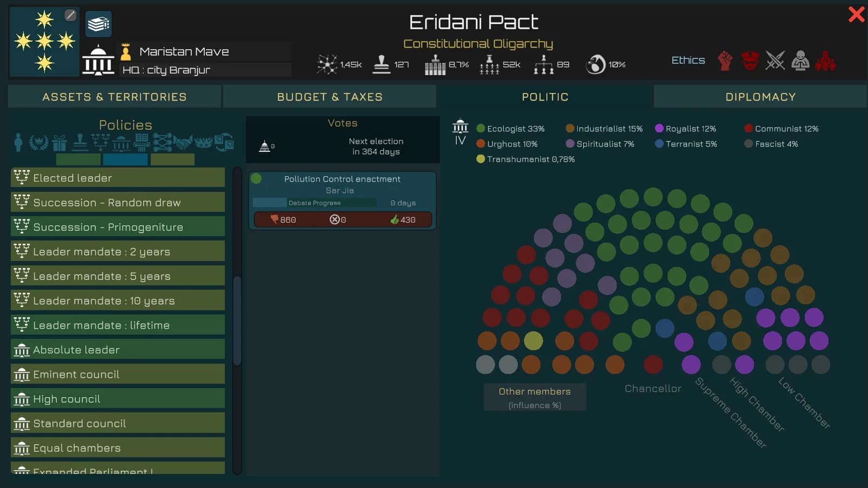Select the succession tree policy category icon
The height and width of the screenshot is (488, 868).
point(100,142)
